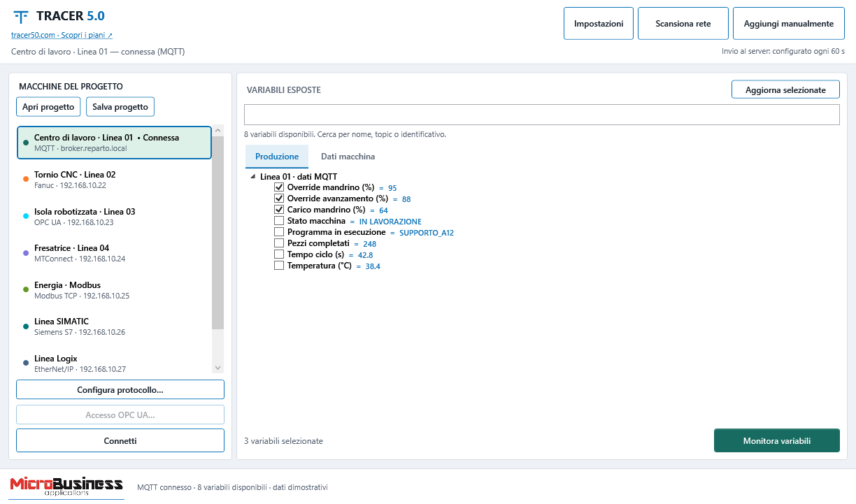Click Invio al server configurato ogni 60 s

click(783, 52)
